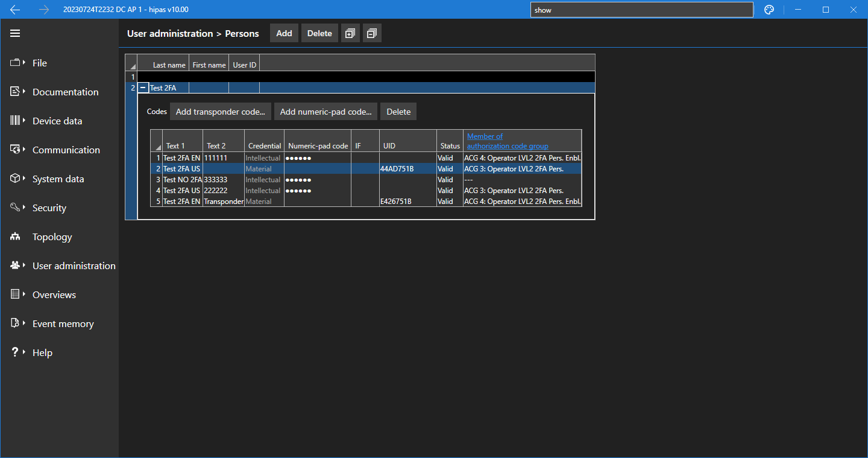Open Member of authorization code group link

point(508,141)
